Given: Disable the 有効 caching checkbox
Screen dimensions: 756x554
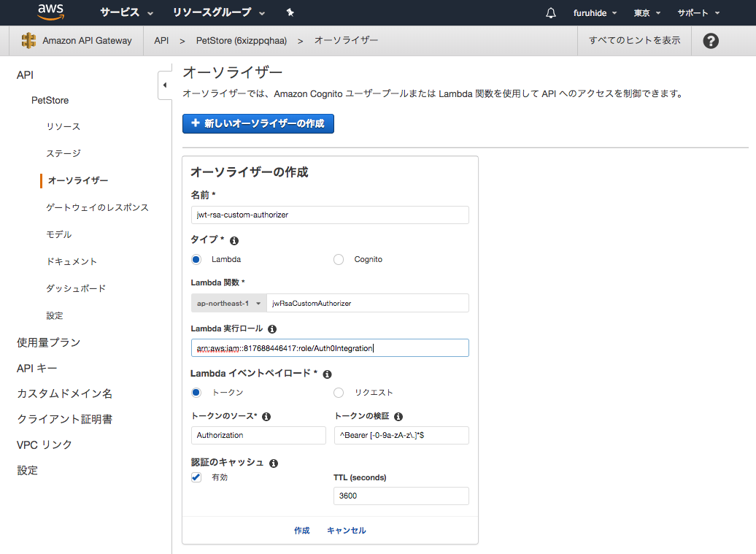Looking at the screenshot, I should tap(196, 477).
